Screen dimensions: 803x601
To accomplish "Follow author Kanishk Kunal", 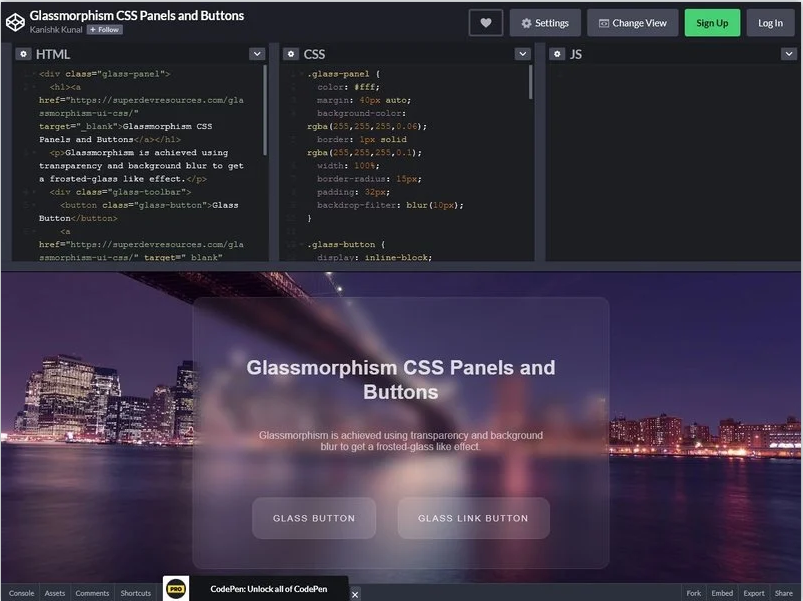I will [104, 30].
